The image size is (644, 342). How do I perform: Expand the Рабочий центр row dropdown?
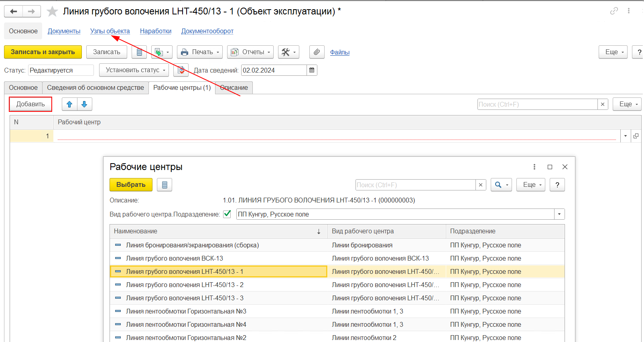[x=626, y=136]
